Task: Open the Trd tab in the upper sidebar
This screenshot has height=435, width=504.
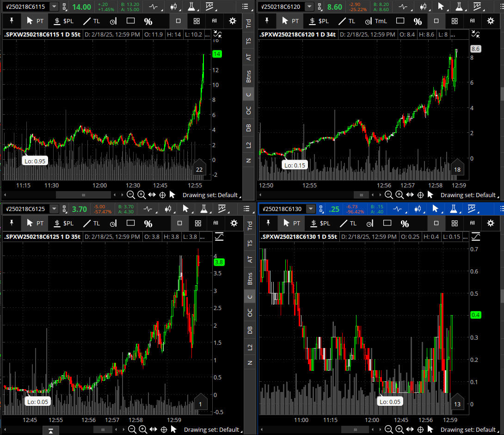Action: (248, 24)
